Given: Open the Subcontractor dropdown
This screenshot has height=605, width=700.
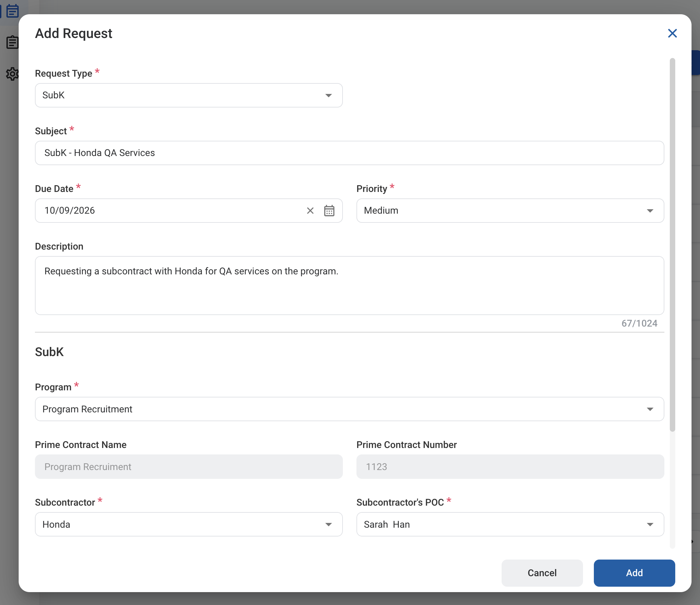Looking at the screenshot, I should click(x=189, y=524).
